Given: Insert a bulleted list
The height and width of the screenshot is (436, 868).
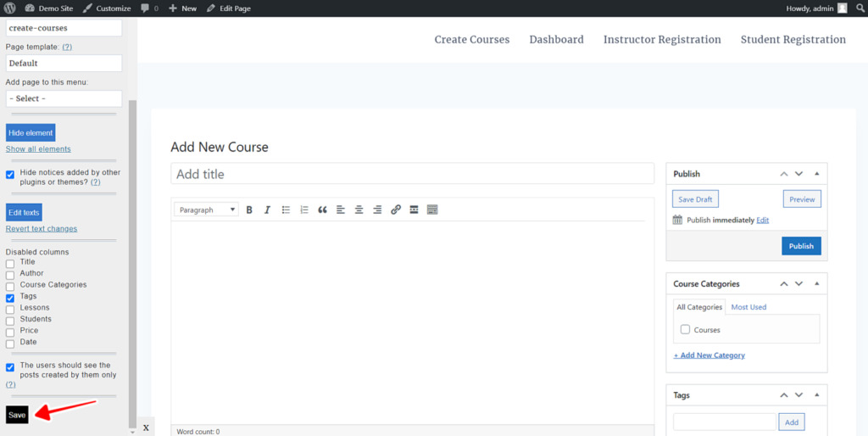Looking at the screenshot, I should point(286,210).
